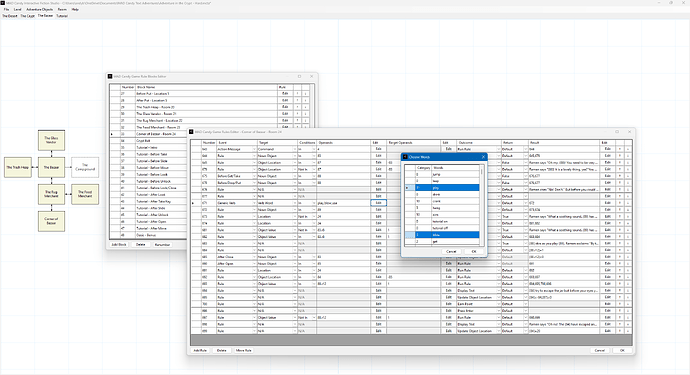Viewport: 690px width, 375px height.
Task: Select Corner of Bazaar room on map
Action: (51, 221)
